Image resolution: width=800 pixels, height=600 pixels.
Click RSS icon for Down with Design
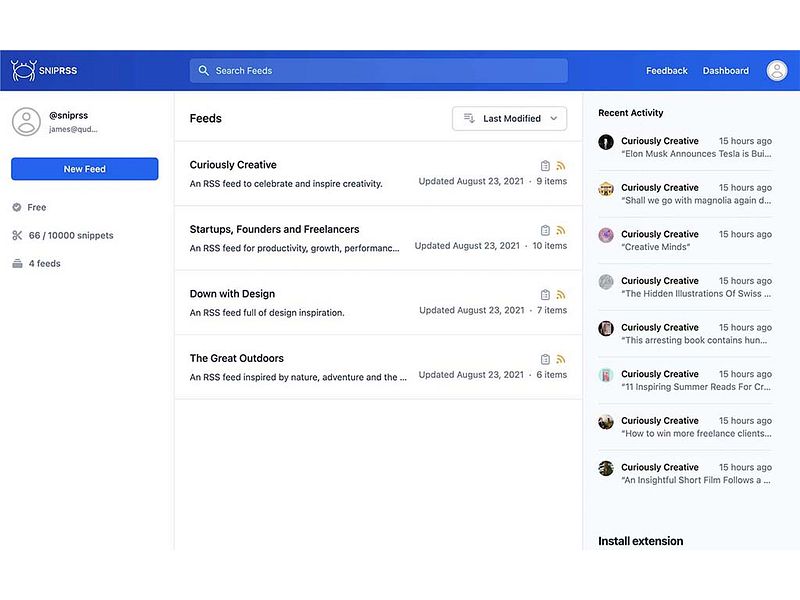coord(561,294)
